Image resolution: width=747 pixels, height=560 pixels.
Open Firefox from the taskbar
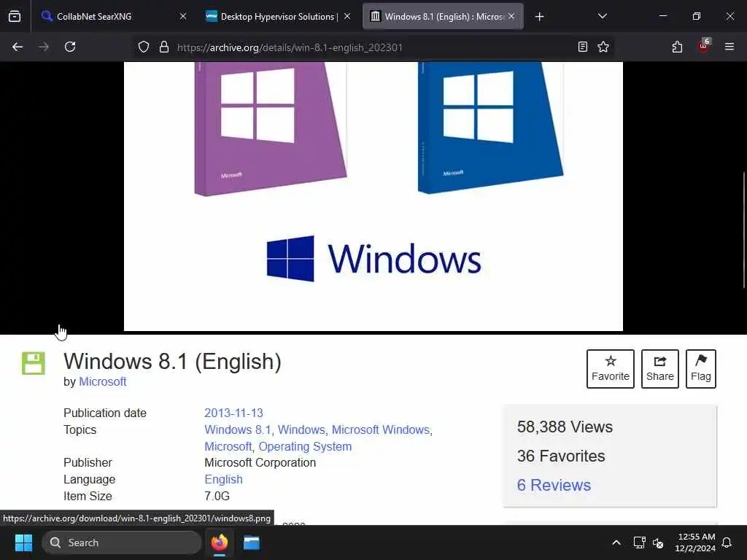[x=220, y=542]
